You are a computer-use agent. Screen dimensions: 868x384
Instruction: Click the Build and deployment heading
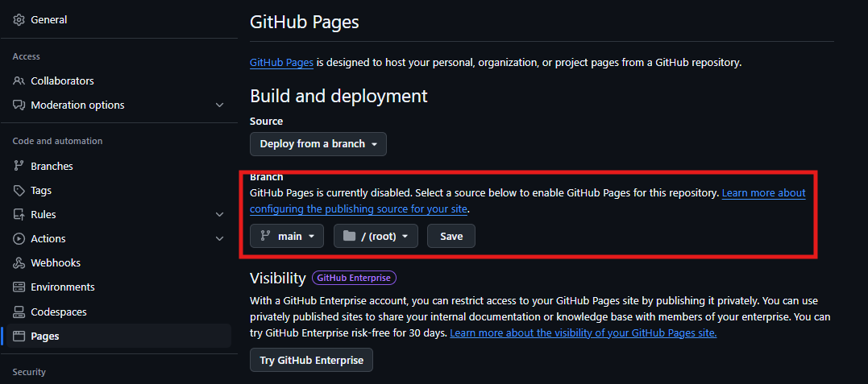[x=338, y=96]
